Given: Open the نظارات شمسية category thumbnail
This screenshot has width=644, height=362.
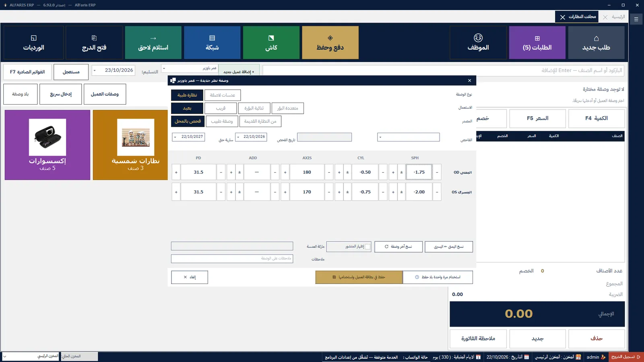Looking at the screenshot, I should pyautogui.click(x=136, y=137).
